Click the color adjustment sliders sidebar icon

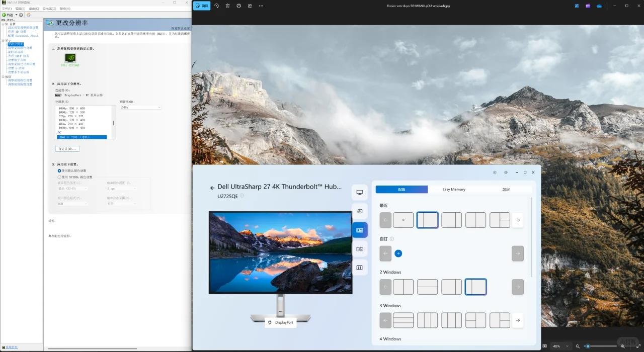360,268
